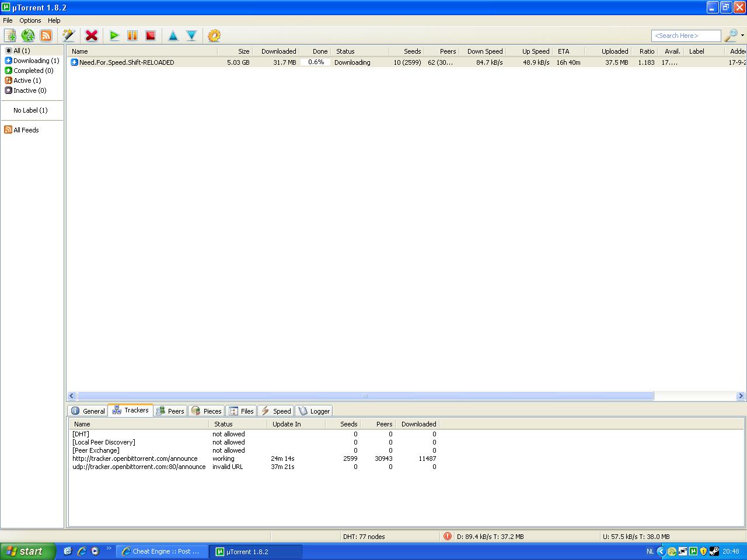Open the File menu
The height and width of the screenshot is (560, 747).
click(x=8, y=20)
